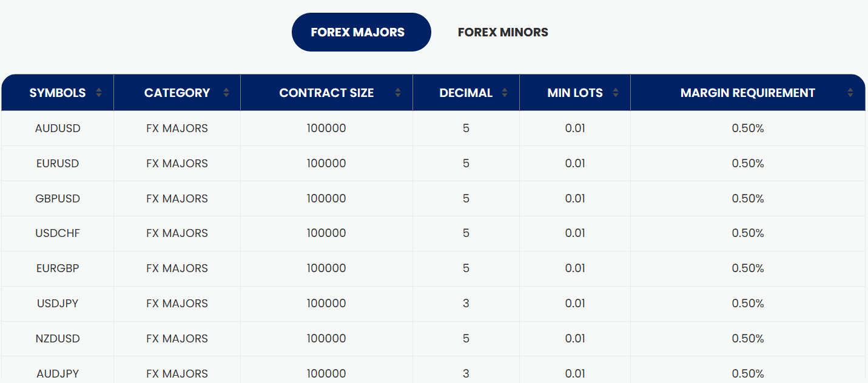Sort table by CONTRACT SIZE arrows

click(x=398, y=93)
